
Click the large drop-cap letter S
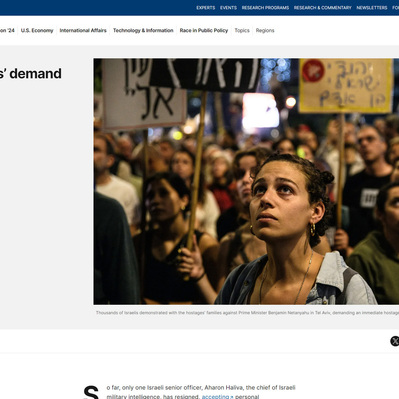[91, 392]
